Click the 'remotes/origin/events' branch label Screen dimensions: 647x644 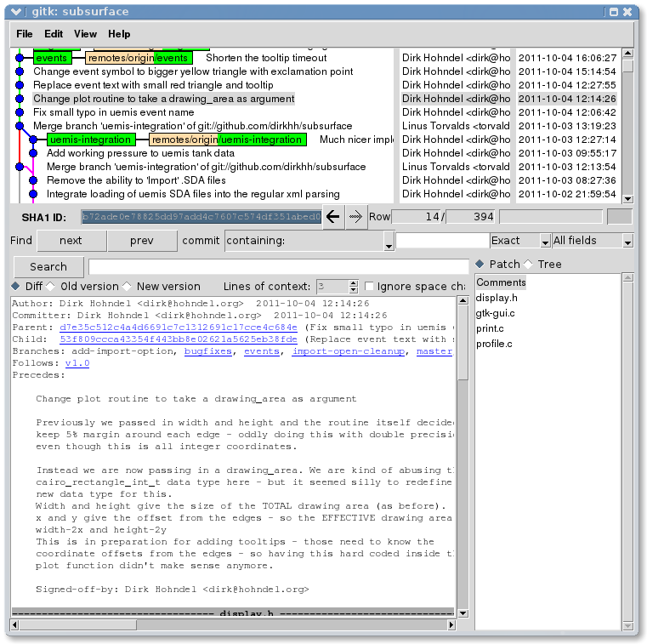pos(138,58)
